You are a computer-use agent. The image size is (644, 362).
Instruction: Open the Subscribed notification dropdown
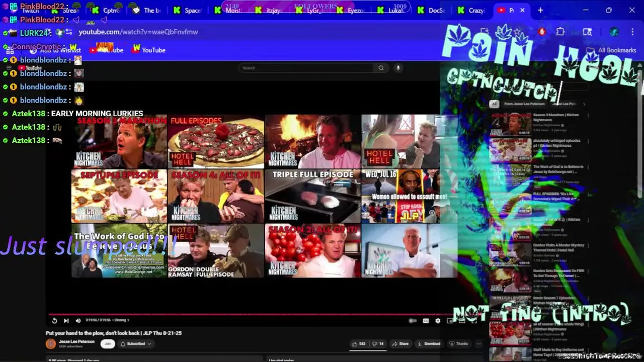(135, 344)
